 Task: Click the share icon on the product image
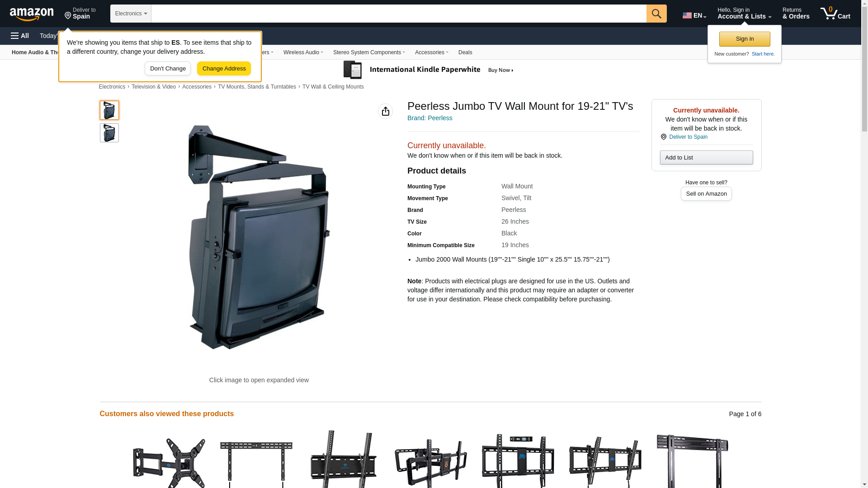[x=385, y=111]
